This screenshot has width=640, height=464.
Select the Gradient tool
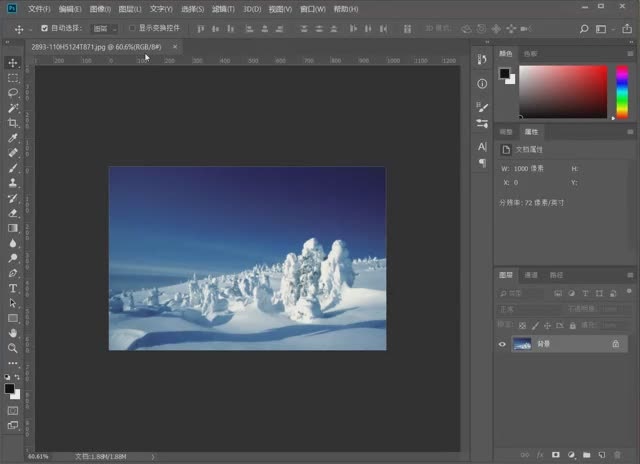13,228
